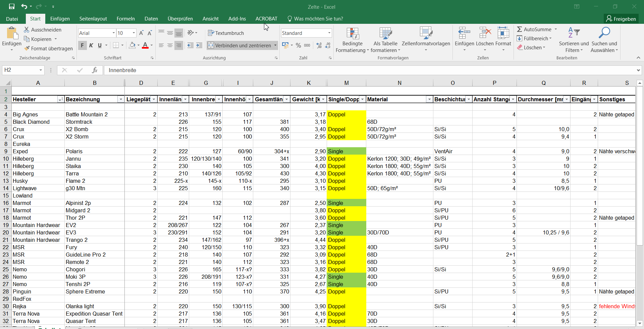Image resolution: width=644 pixels, height=329 pixels.
Task: Click the thousands separator 000 icon
Action: point(307,45)
